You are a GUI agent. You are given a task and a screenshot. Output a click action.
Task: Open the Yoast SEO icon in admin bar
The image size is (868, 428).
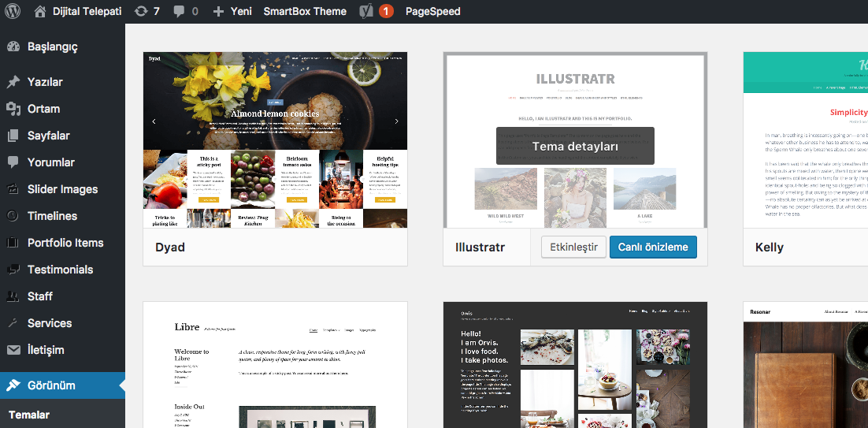[366, 11]
